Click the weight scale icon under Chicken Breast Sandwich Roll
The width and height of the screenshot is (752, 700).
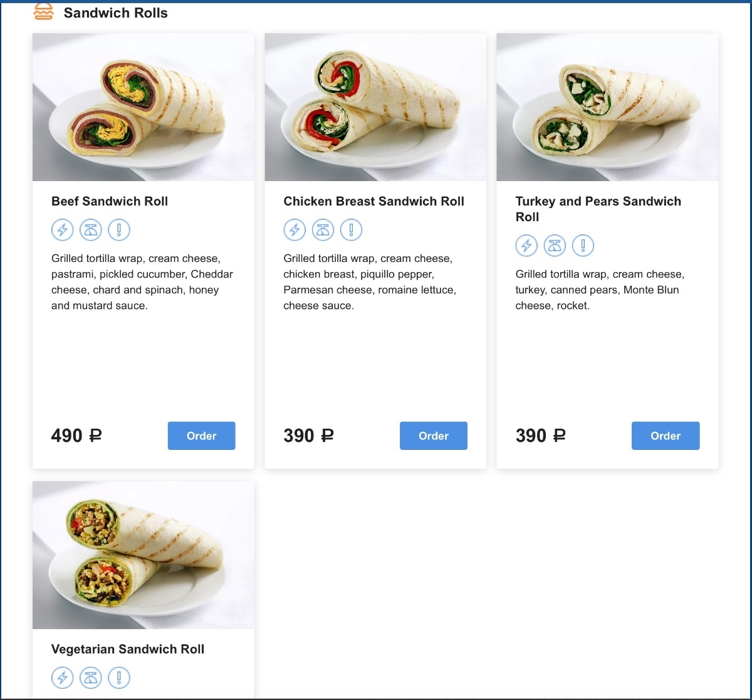(323, 230)
